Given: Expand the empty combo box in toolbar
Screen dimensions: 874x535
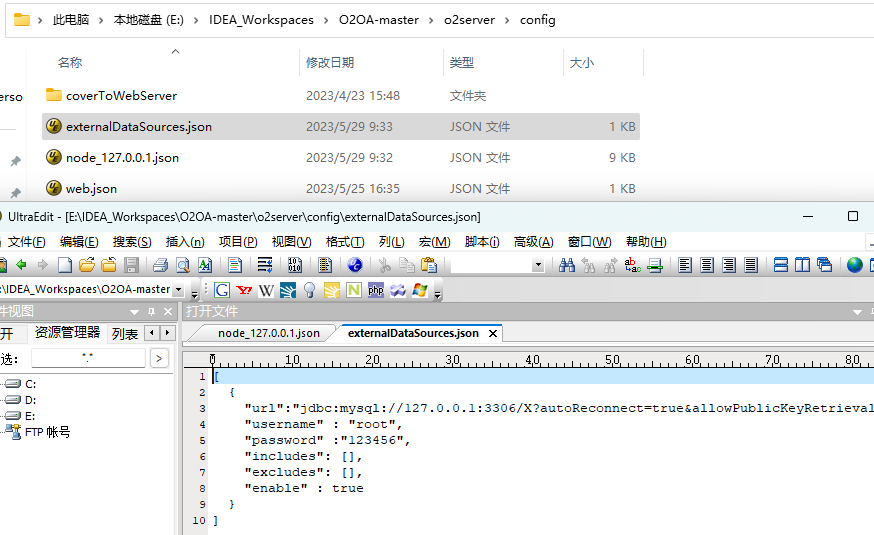Looking at the screenshot, I should [x=538, y=266].
